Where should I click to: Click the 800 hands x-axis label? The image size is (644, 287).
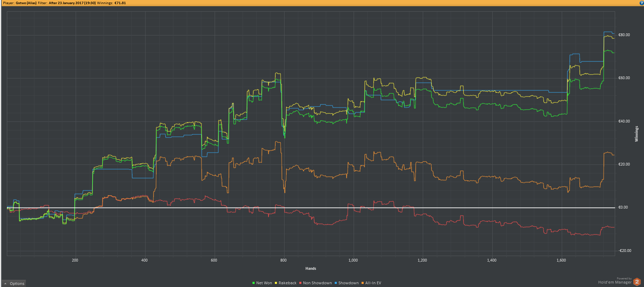(x=283, y=261)
